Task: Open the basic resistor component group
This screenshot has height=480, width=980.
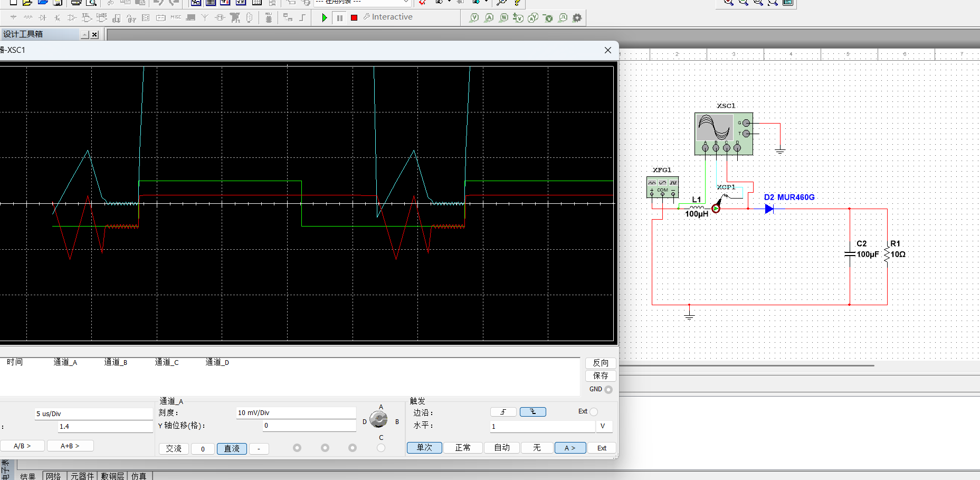Action: pos(28,17)
